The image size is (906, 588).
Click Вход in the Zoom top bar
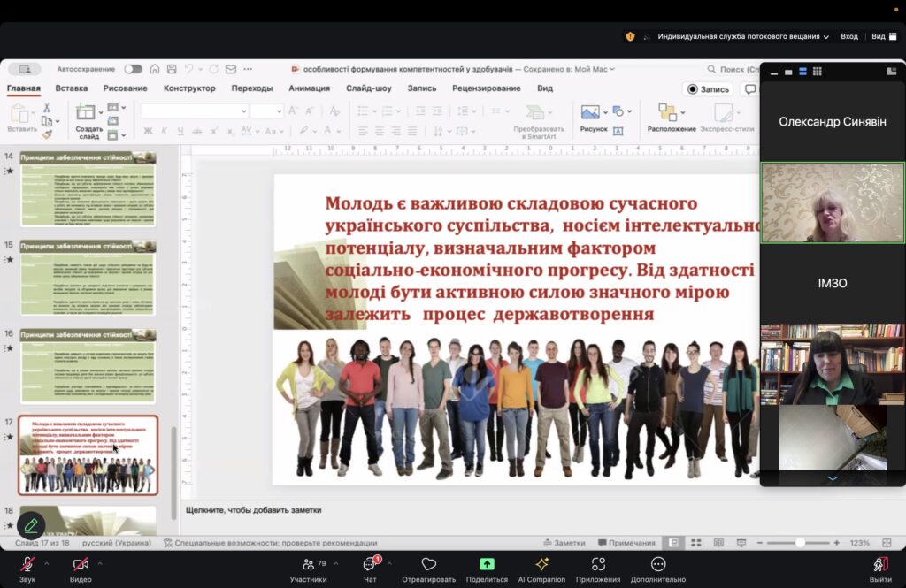849,36
